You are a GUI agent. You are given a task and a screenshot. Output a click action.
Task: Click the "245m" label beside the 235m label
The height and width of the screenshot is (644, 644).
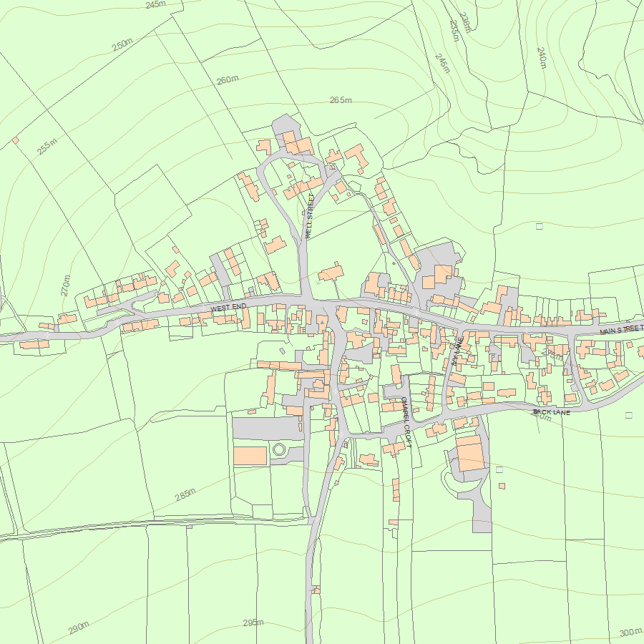[442, 63]
